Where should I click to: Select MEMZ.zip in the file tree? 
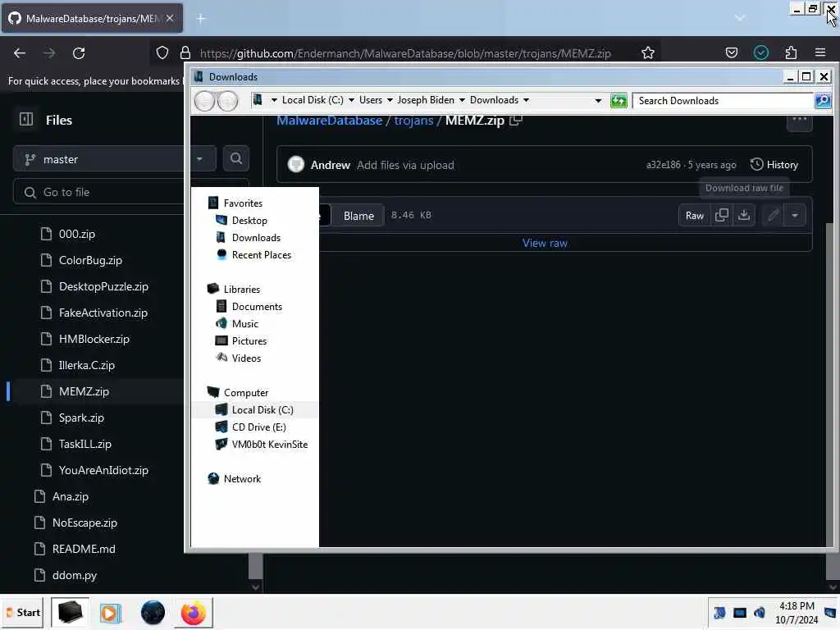pyautogui.click(x=84, y=391)
